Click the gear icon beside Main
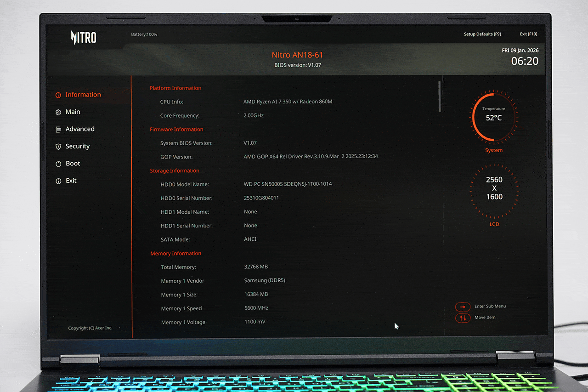This screenshot has height=392, width=588. (x=58, y=112)
